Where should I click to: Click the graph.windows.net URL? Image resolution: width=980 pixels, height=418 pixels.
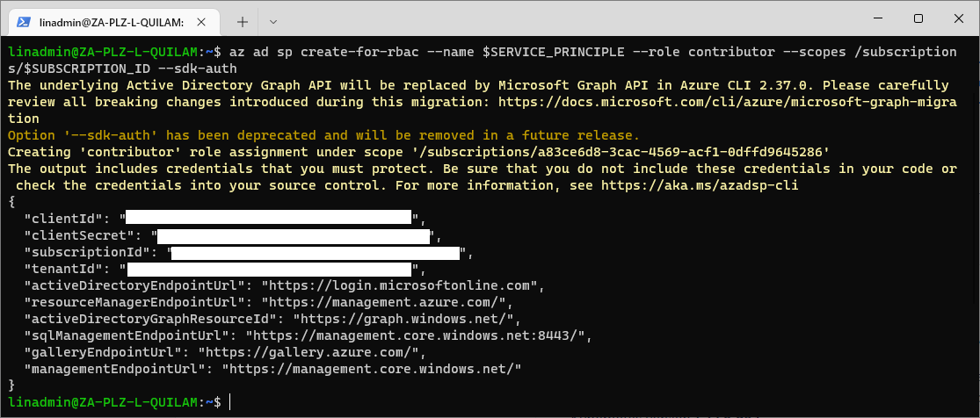[408, 321]
